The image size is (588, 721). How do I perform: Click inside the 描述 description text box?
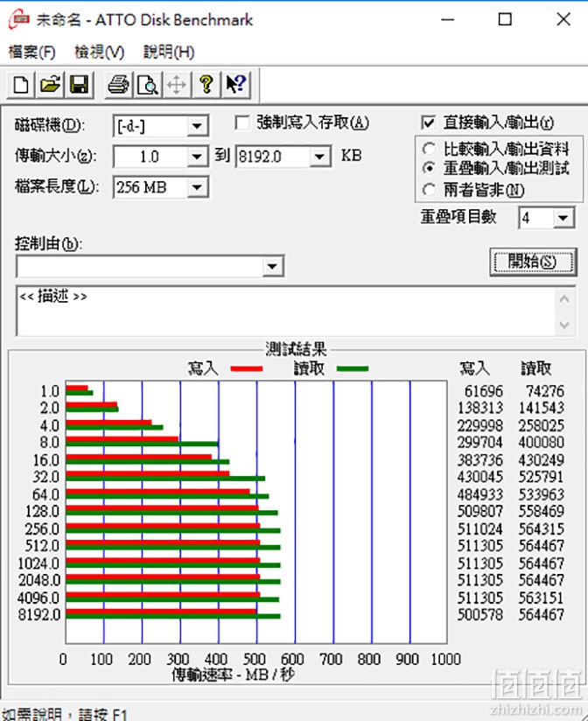pyautogui.click(x=285, y=311)
